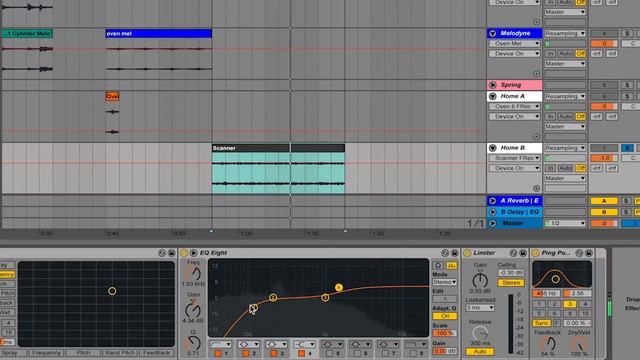640x360 pixels.
Task: Disable EQ Eight band 1 activator
Action: (x=218, y=353)
